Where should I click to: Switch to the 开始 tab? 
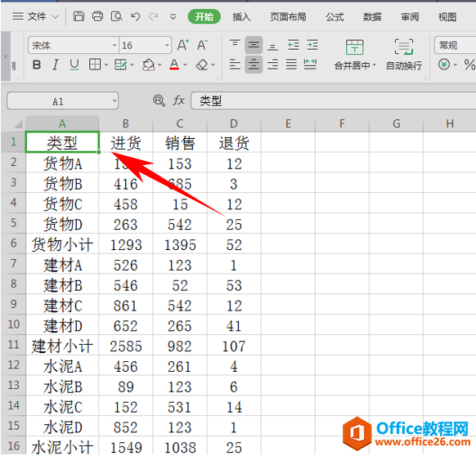pos(204,16)
